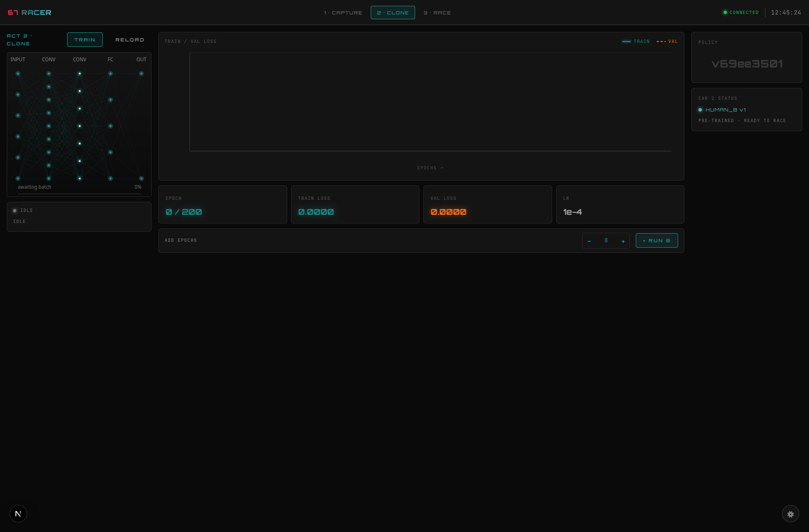
Task: Click the Train legend line marker
Action: (x=627, y=42)
